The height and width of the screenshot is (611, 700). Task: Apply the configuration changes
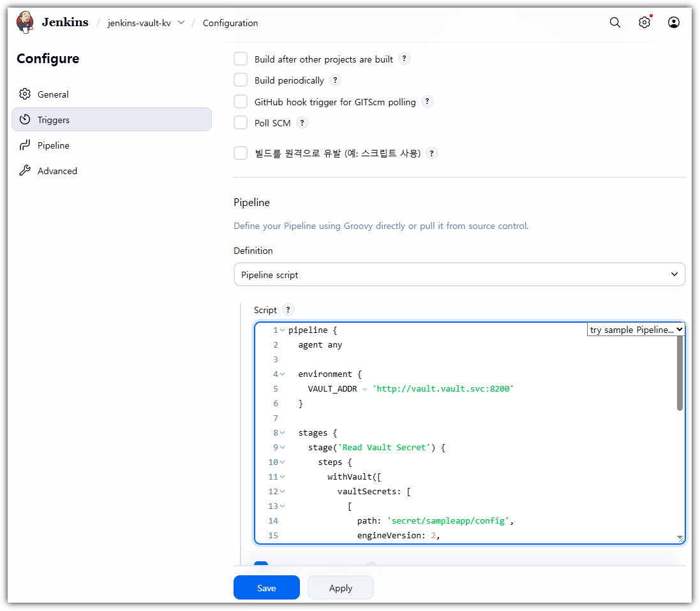[x=341, y=588]
